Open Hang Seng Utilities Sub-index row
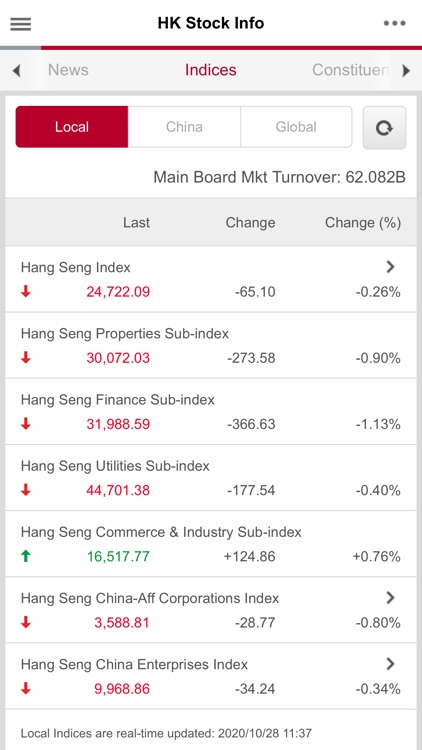This screenshot has width=422, height=750. click(x=211, y=478)
